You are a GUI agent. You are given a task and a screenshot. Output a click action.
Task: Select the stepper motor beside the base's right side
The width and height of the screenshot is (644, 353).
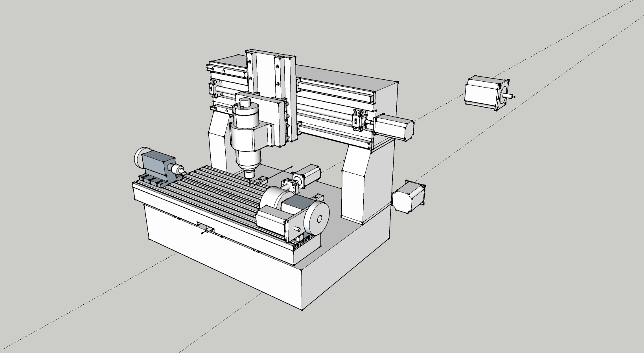[409, 197]
